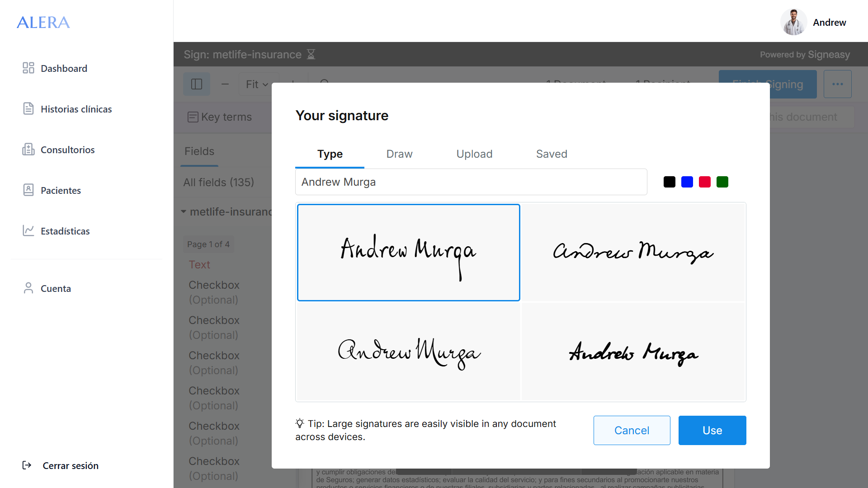868x488 pixels.
Task: Select the first handwritten signature style
Action: point(409,253)
